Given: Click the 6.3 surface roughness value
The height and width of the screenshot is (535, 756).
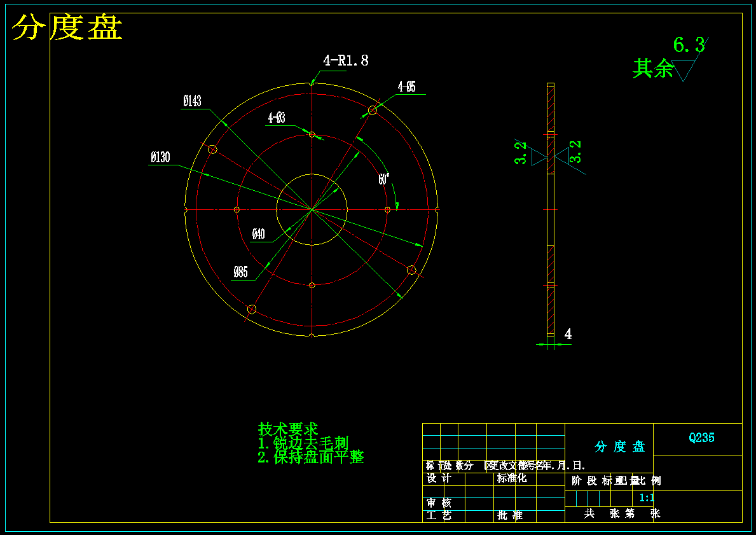Looking at the screenshot, I should [689, 45].
